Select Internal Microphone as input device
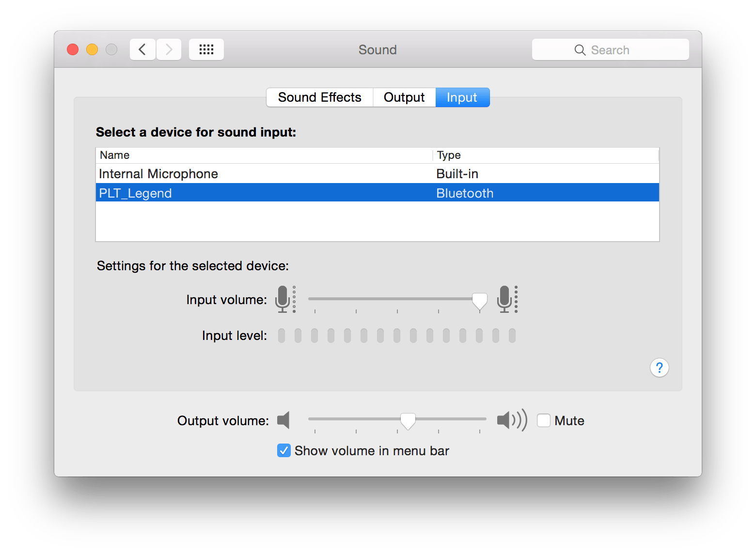 tap(158, 173)
